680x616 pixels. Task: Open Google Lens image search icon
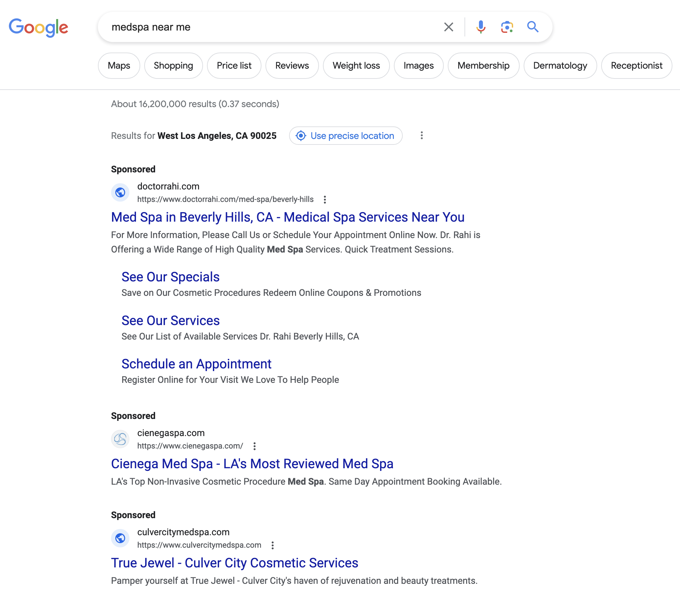[507, 27]
